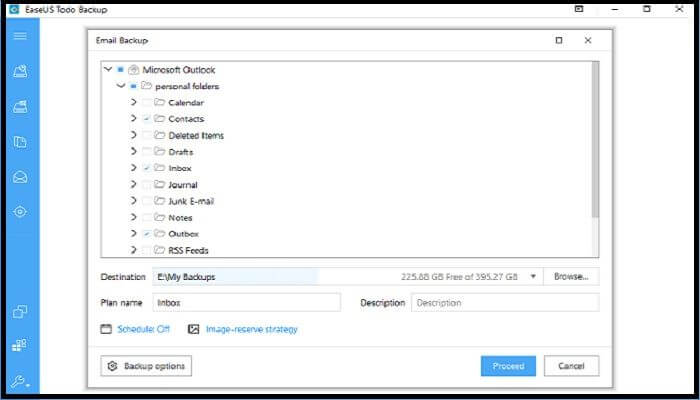Image resolution: width=700 pixels, height=400 pixels.
Task: Expand the RSS Feeds folder
Action: tap(133, 250)
